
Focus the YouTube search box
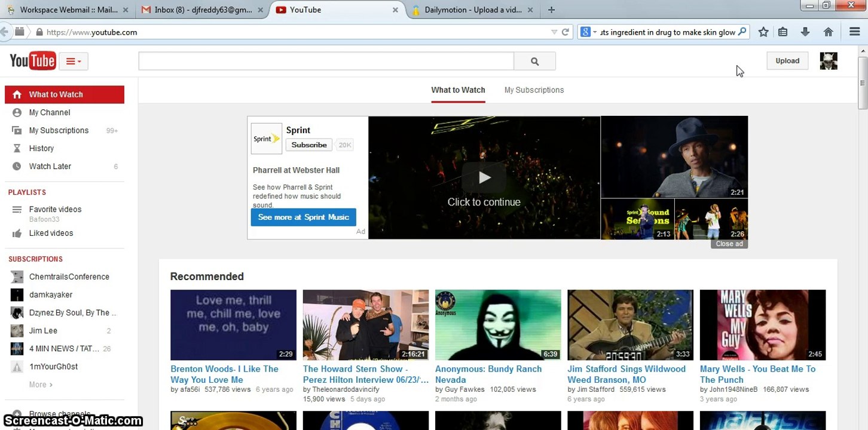[x=326, y=61]
